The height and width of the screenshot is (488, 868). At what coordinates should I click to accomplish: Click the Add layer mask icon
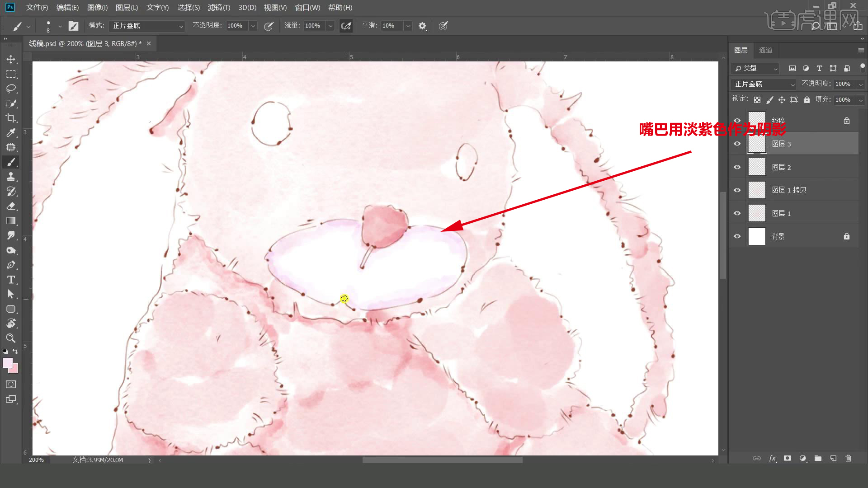click(x=788, y=458)
